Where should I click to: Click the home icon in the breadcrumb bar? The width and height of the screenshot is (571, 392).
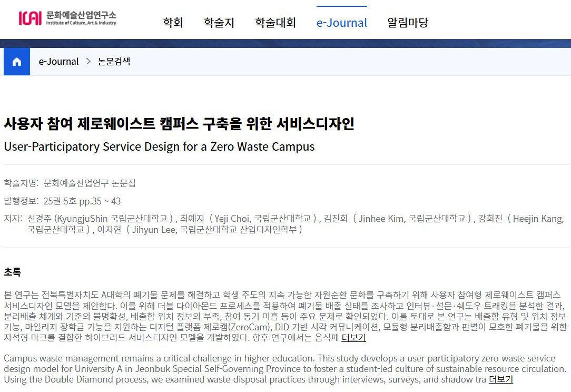click(x=16, y=62)
